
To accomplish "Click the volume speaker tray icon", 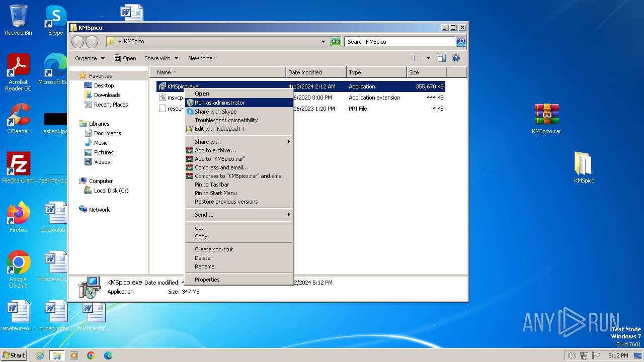I will (572, 355).
